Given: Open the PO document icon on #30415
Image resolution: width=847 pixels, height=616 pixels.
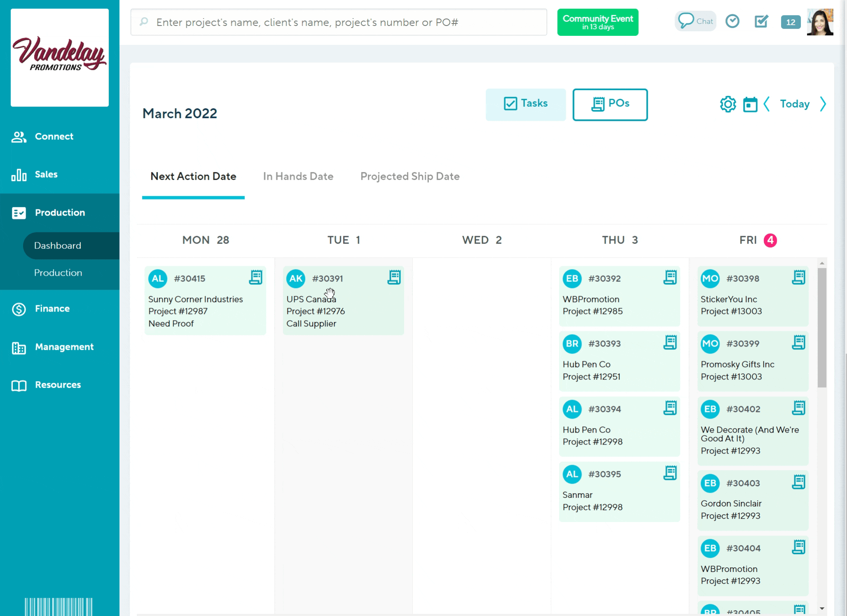Looking at the screenshot, I should [256, 277].
